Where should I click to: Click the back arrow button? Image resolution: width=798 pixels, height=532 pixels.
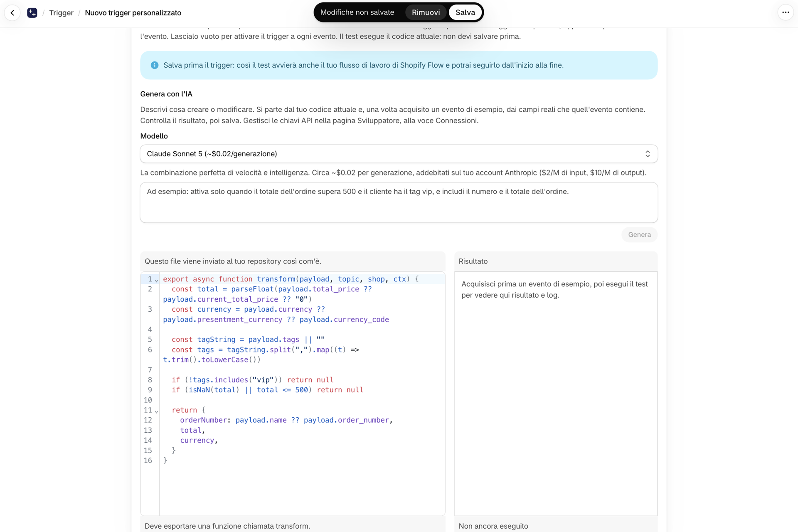click(12, 12)
